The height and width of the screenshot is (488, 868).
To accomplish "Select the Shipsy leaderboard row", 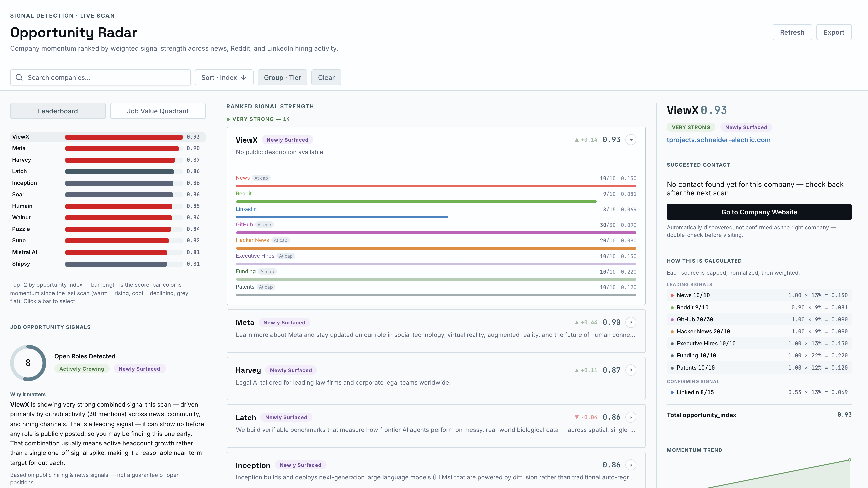I will 108,264.
